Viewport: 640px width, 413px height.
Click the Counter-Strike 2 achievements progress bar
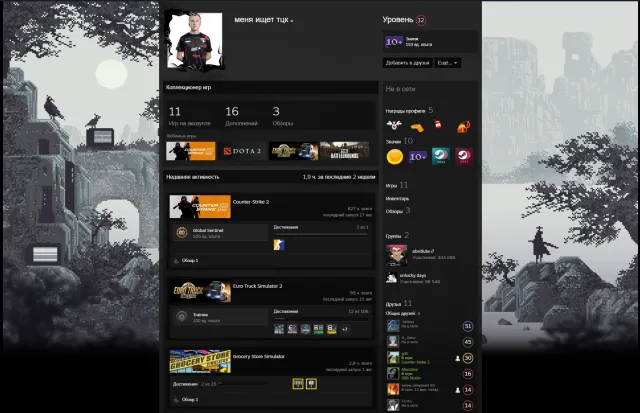coord(321,234)
